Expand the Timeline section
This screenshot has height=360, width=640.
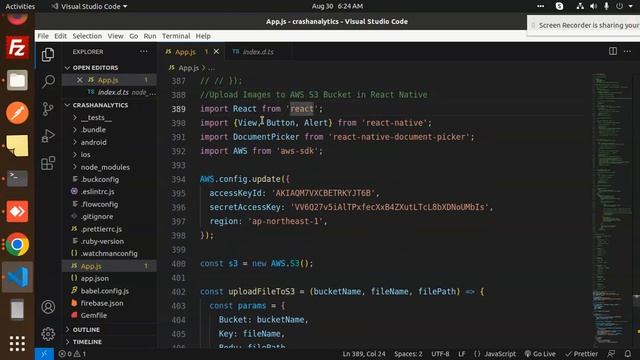tap(87, 342)
